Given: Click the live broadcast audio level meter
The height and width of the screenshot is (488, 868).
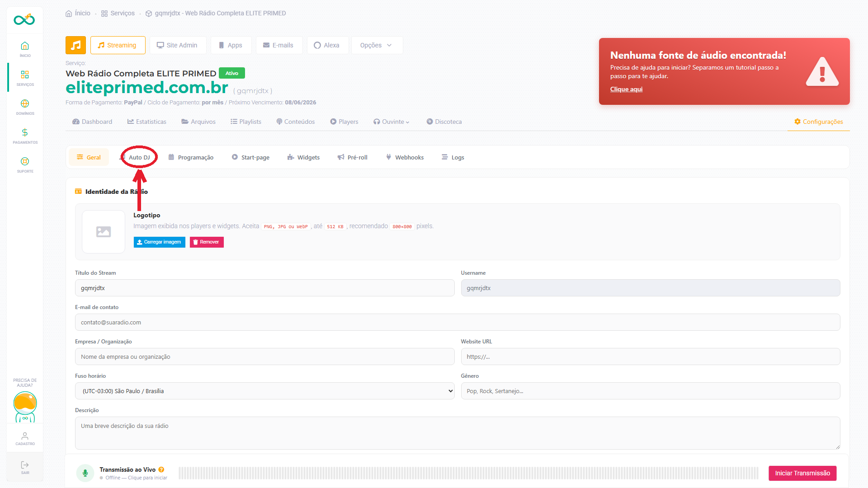Looking at the screenshot, I should [x=468, y=473].
